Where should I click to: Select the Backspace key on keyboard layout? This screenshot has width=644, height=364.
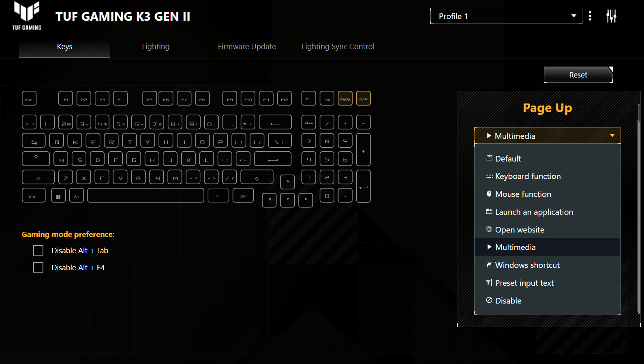pos(275,122)
